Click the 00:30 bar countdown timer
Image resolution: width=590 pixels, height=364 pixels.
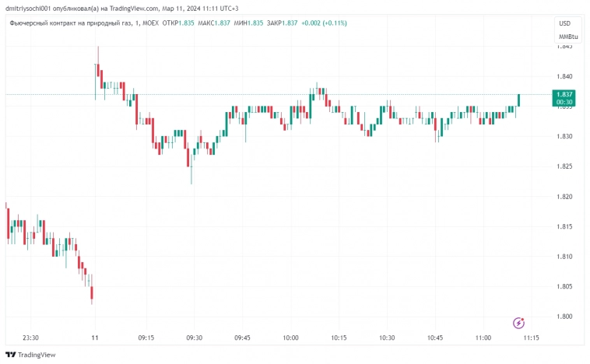564,102
